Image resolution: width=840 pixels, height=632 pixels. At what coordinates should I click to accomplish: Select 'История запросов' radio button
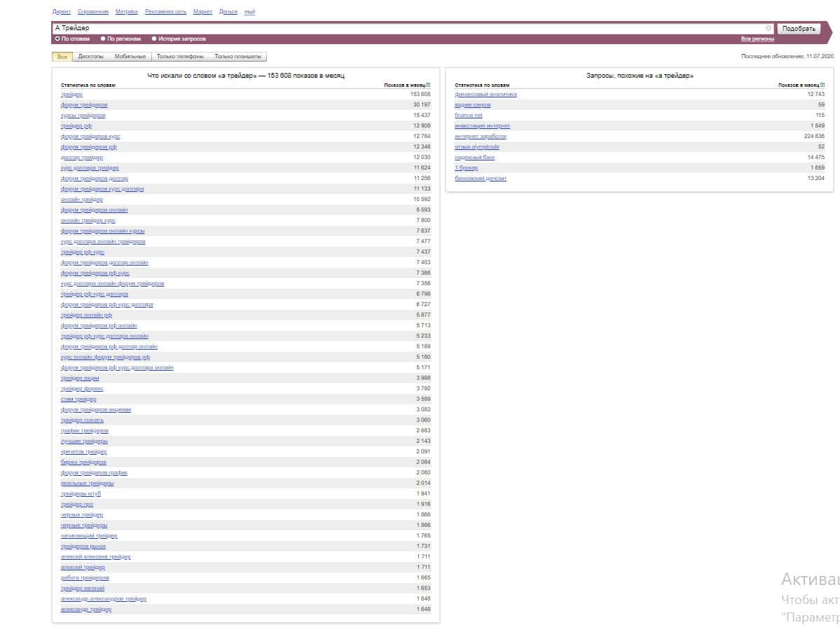154,39
